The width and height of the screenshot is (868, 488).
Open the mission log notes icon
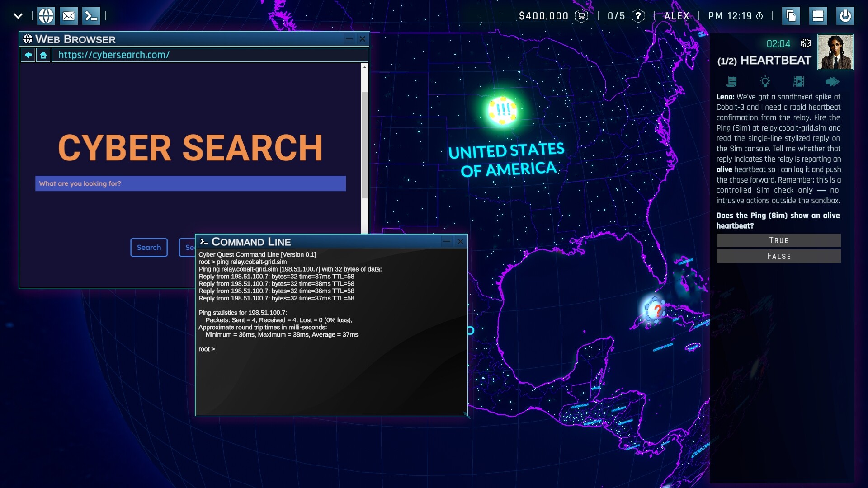click(732, 82)
